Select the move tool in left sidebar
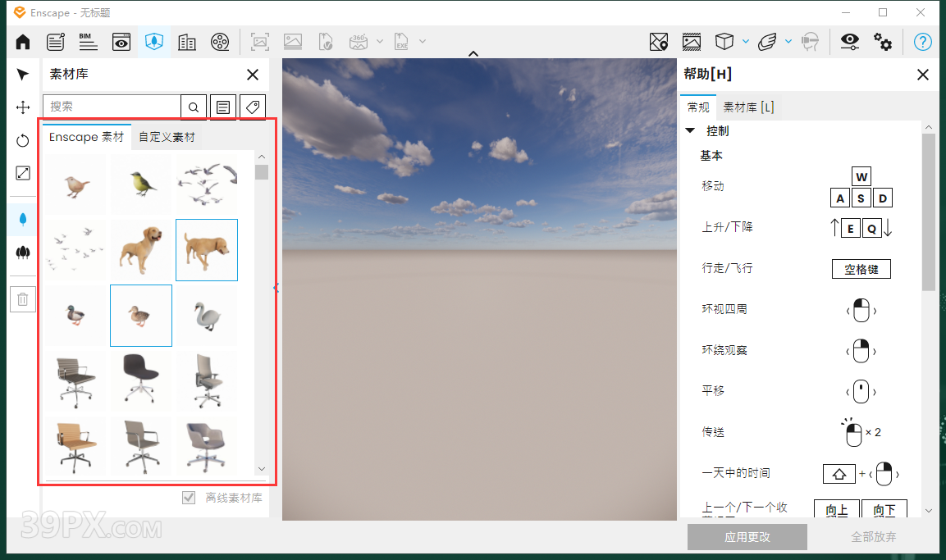 click(23, 107)
